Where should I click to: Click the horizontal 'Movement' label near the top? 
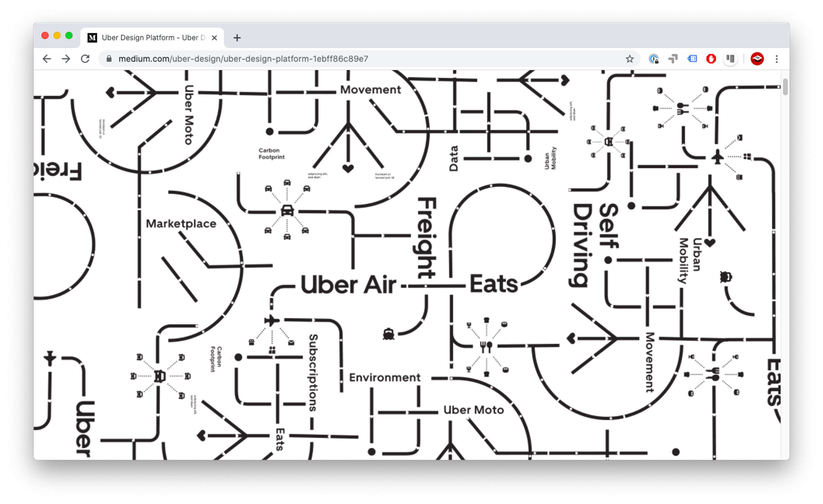370,90
